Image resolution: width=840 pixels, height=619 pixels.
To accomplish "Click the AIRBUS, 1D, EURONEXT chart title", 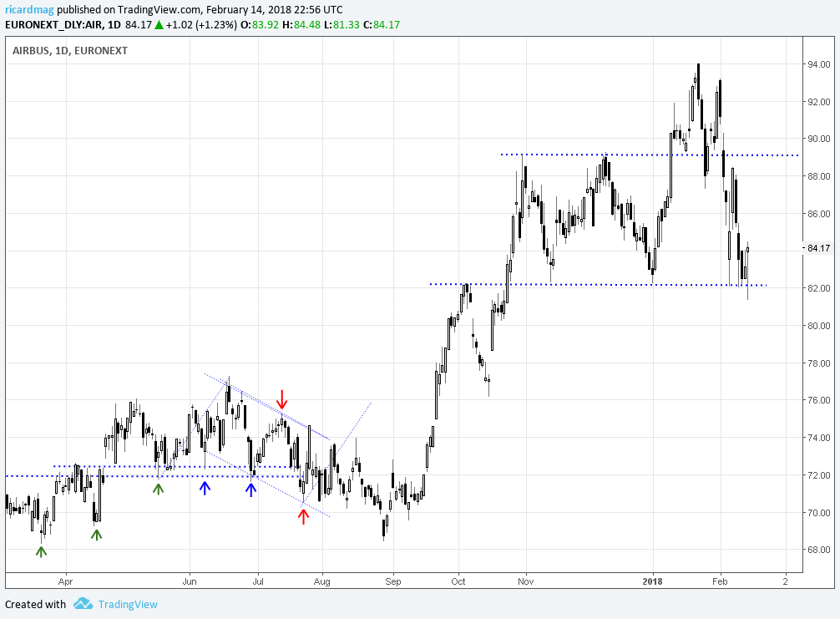I will pyautogui.click(x=70, y=50).
